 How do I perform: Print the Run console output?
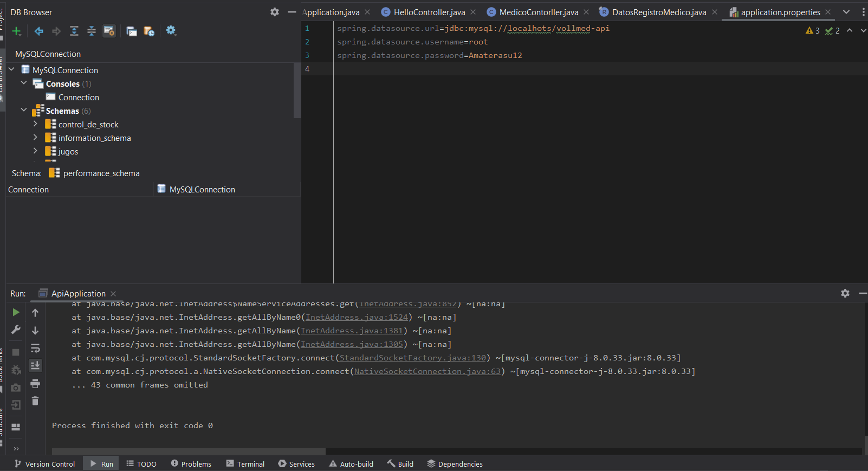[35, 384]
